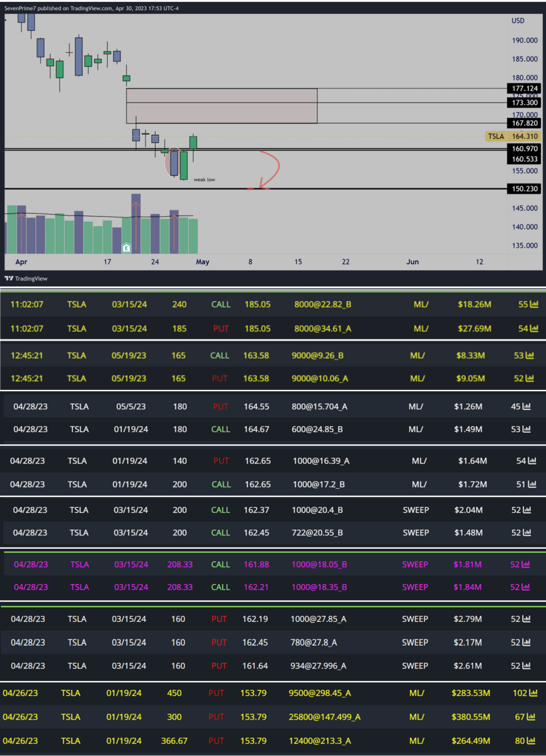Open chart icon in the $18.26M CALL row
This screenshot has height=756, width=546.
534,304
